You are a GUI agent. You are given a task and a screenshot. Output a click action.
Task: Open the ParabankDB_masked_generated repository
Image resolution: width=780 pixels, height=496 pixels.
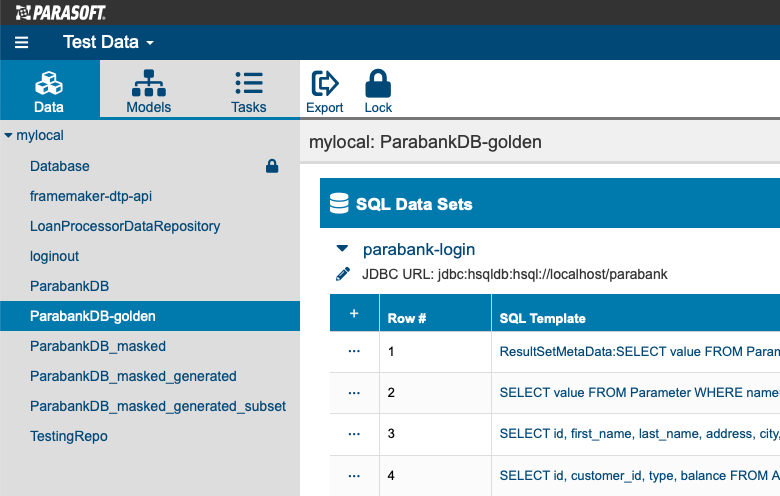click(133, 376)
